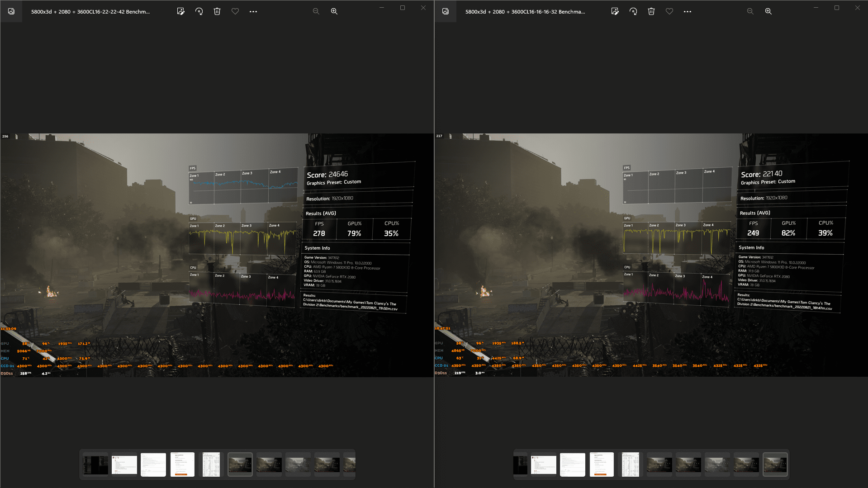Click the FPS value 278 in left image

pos(319,233)
